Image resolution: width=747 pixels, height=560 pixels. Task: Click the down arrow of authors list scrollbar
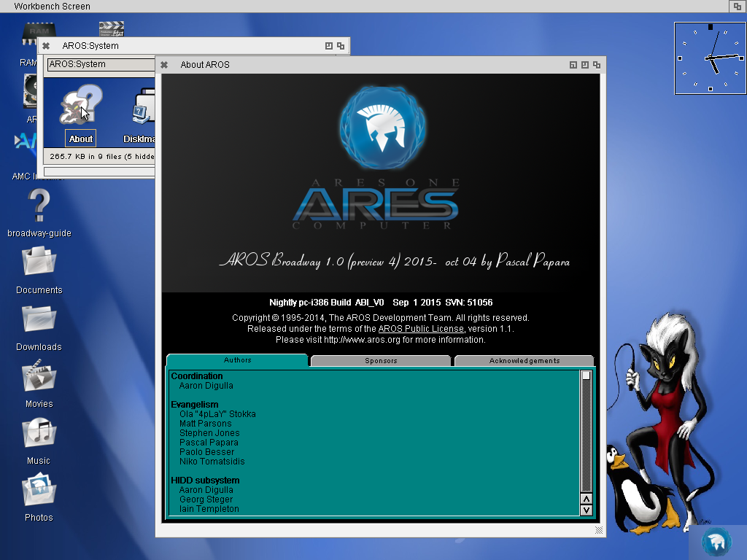pyautogui.click(x=586, y=510)
